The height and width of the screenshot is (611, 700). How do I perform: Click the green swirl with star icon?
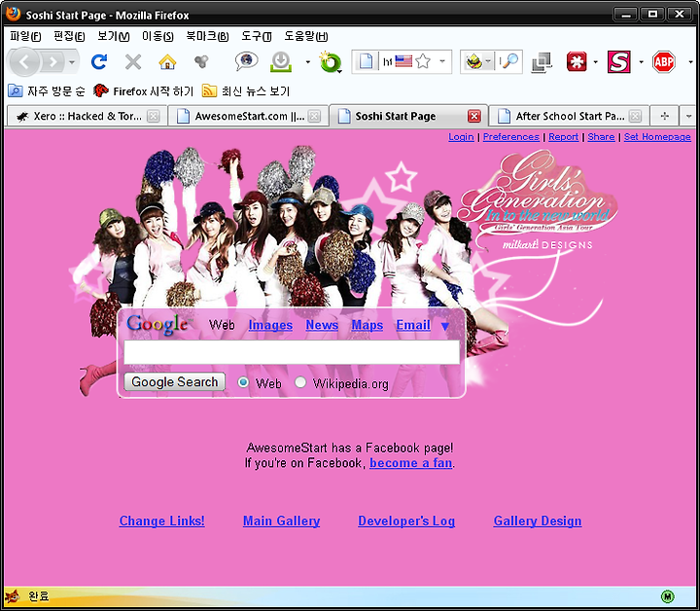pos(331,62)
